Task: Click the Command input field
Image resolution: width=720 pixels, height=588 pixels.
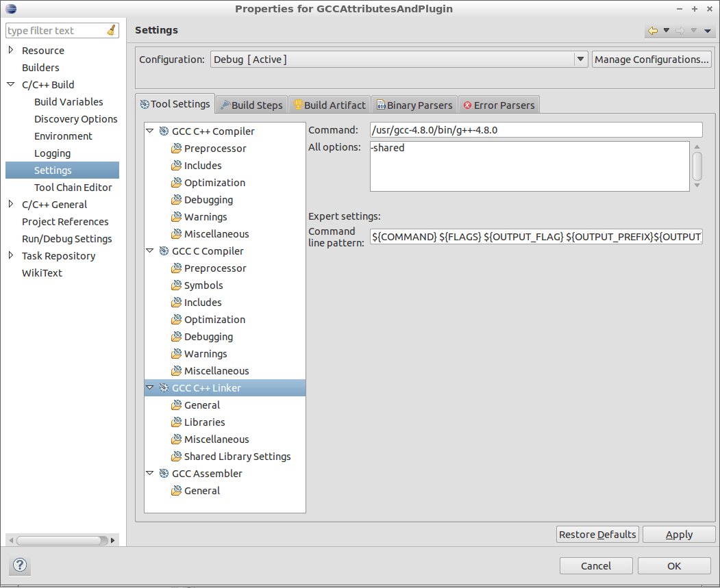Action: point(536,130)
